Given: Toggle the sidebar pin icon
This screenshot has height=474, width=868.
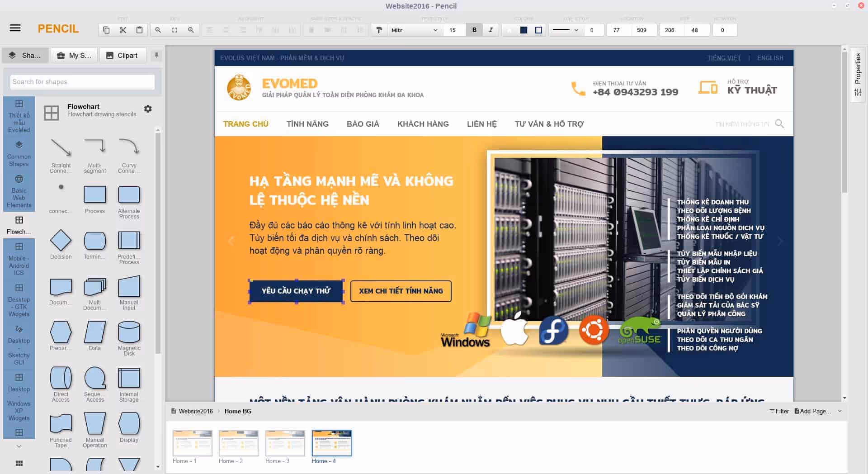Looking at the screenshot, I should tap(156, 55).
